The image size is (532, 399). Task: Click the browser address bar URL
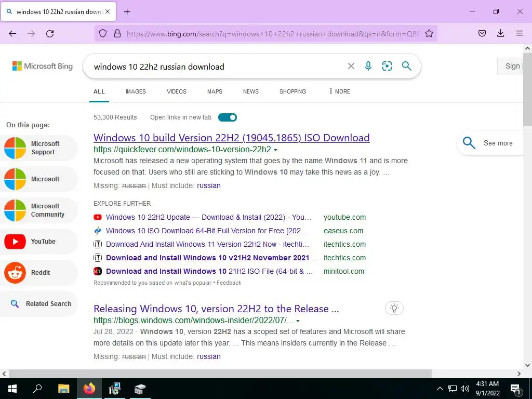coord(273,34)
